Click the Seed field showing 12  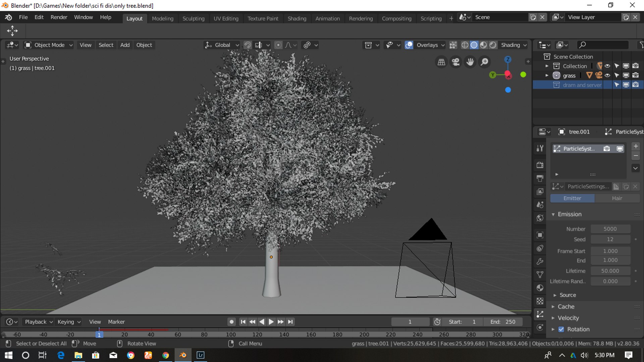pyautogui.click(x=610, y=239)
